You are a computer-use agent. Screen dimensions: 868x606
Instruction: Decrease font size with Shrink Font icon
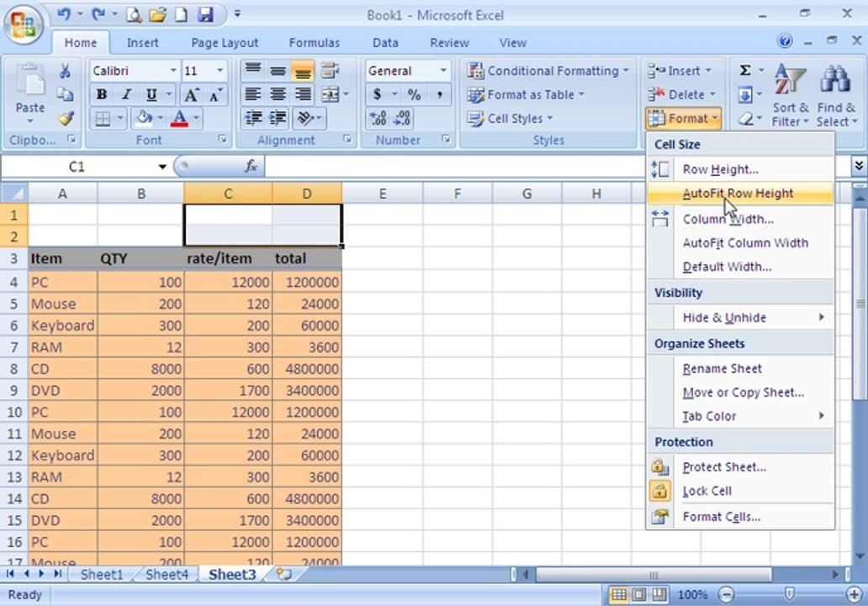point(215,95)
